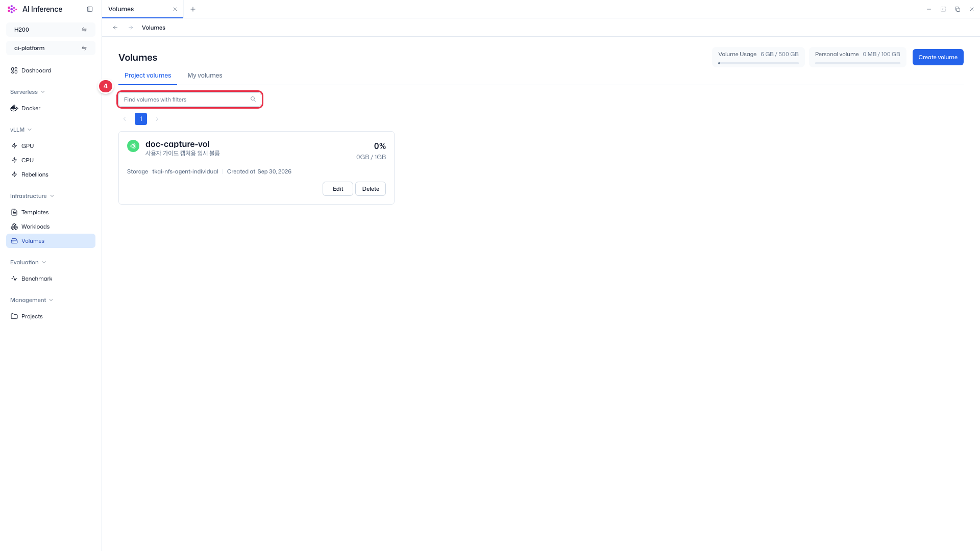980x551 pixels.
Task: Click the search magnifier icon
Action: (x=253, y=99)
